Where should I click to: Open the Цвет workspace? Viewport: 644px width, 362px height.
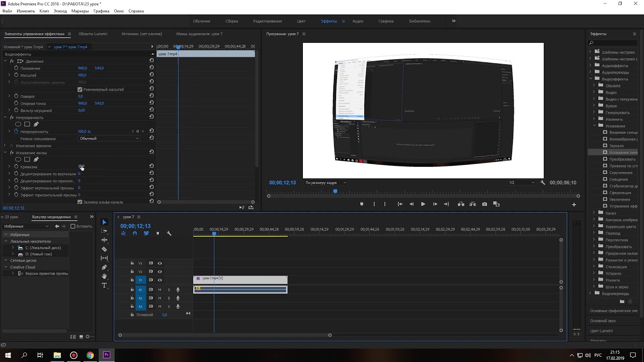(x=301, y=21)
